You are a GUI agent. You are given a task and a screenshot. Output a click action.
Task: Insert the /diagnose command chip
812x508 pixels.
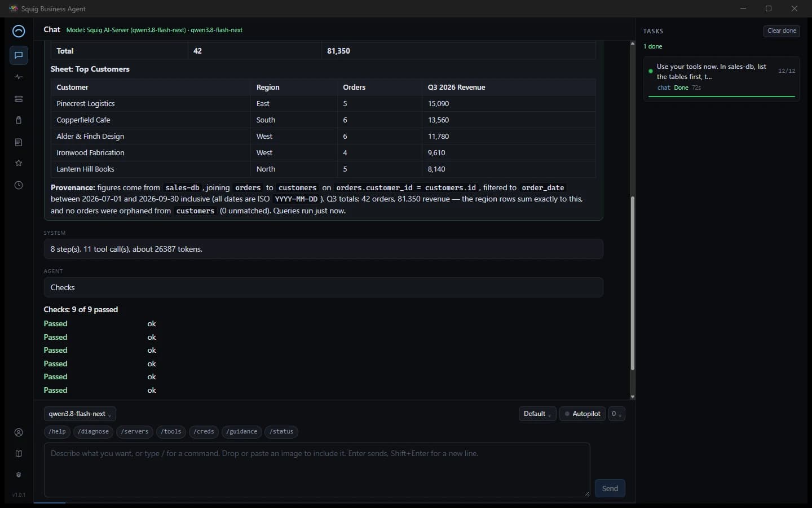tap(94, 432)
